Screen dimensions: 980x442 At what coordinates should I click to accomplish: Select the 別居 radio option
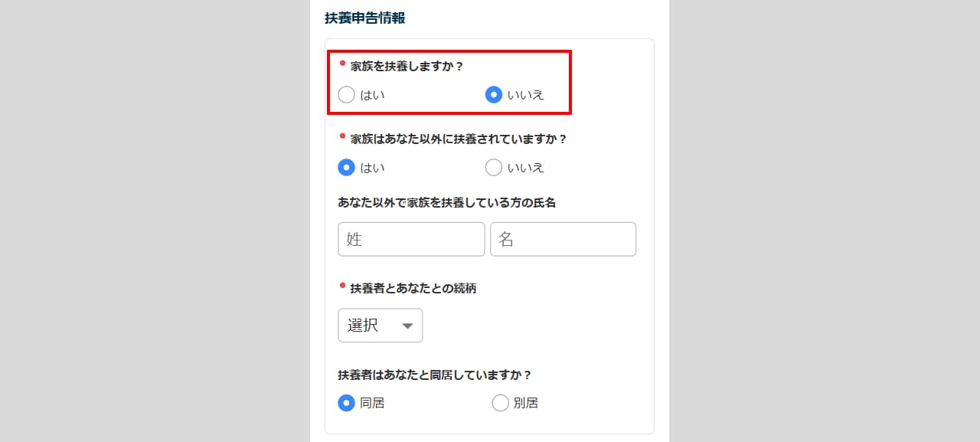pos(500,403)
